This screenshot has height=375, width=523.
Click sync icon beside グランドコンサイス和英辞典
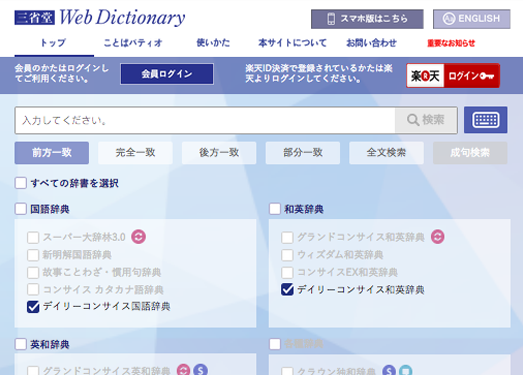click(438, 237)
